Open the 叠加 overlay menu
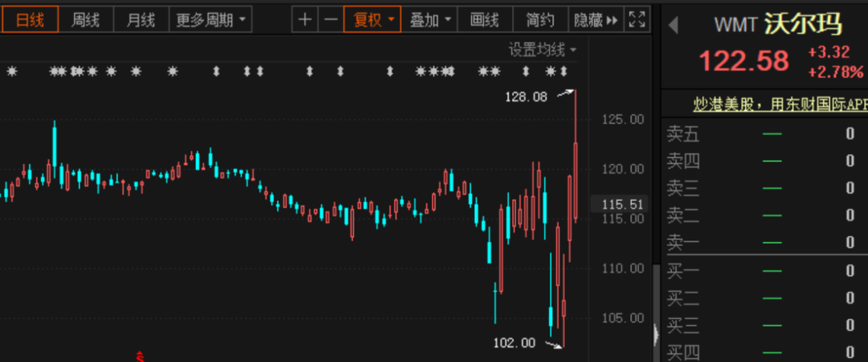This screenshot has width=868, height=362. (x=430, y=20)
